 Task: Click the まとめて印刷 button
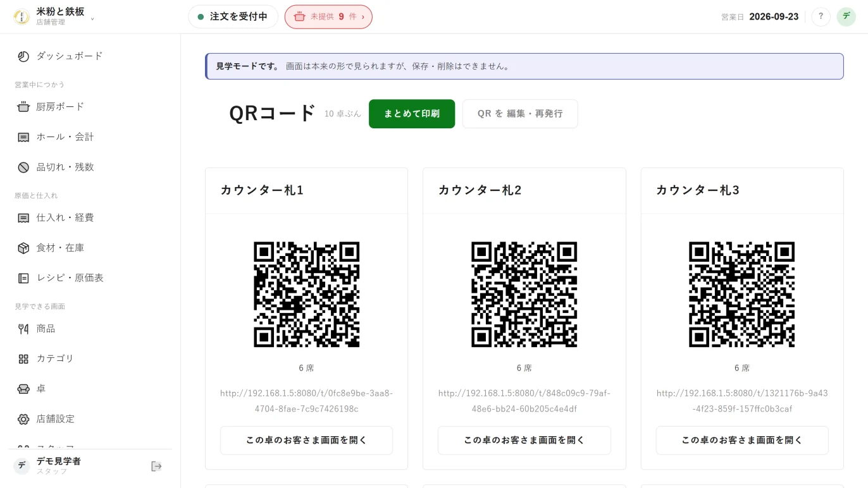click(x=412, y=114)
